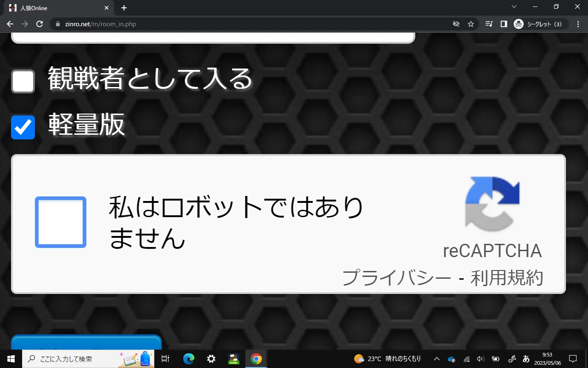Image resolution: width=588 pixels, height=368 pixels.
Task: Open the reCAPTCHA プライバシー link
Action: (x=397, y=278)
